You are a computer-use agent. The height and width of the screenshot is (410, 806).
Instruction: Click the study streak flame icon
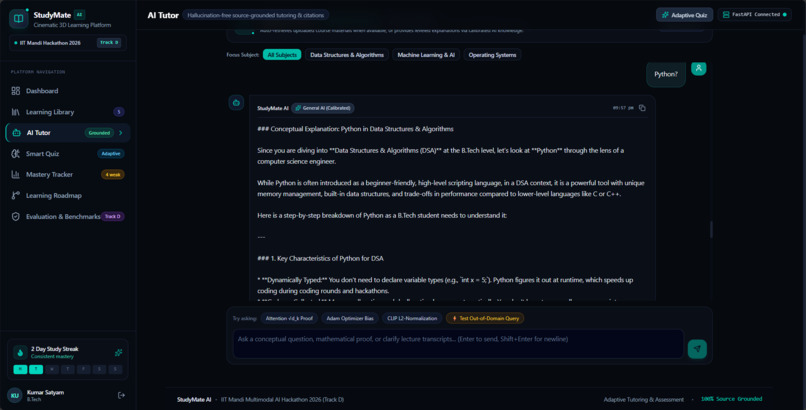coord(20,352)
